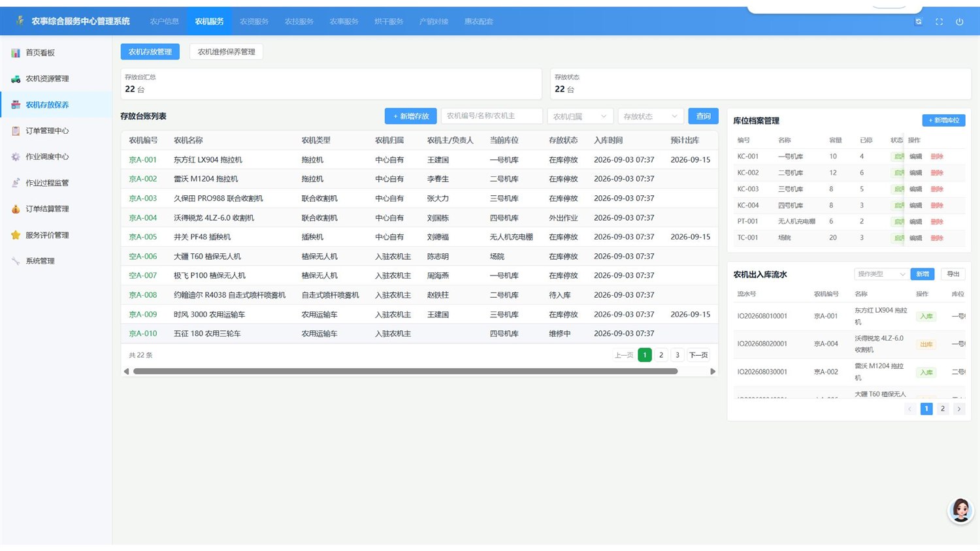
Task: Switch to the 农户信息 top menu
Action: [165, 22]
